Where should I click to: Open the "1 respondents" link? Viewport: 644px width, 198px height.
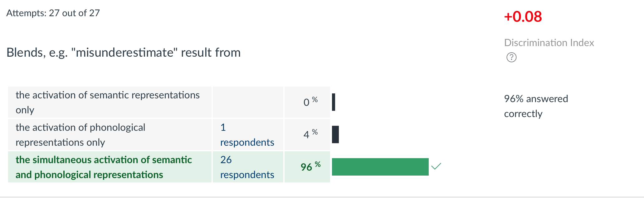tap(247, 135)
